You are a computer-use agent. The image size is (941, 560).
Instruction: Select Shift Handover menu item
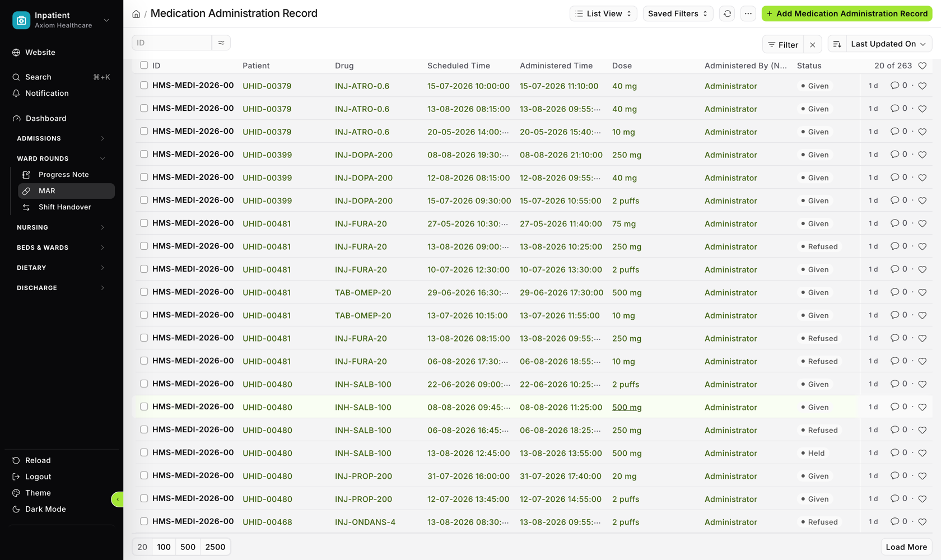(x=66, y=207)
